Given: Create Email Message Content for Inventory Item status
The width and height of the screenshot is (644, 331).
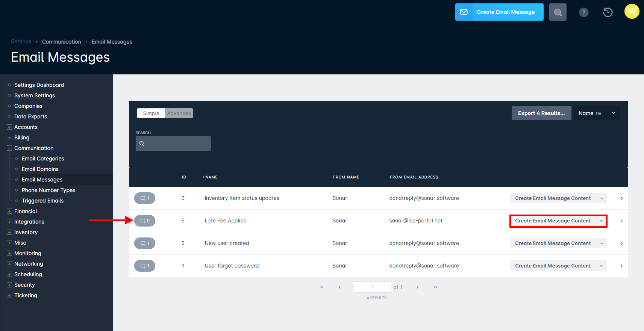Looking at the screenshot, I should click(x=553, y=198).
